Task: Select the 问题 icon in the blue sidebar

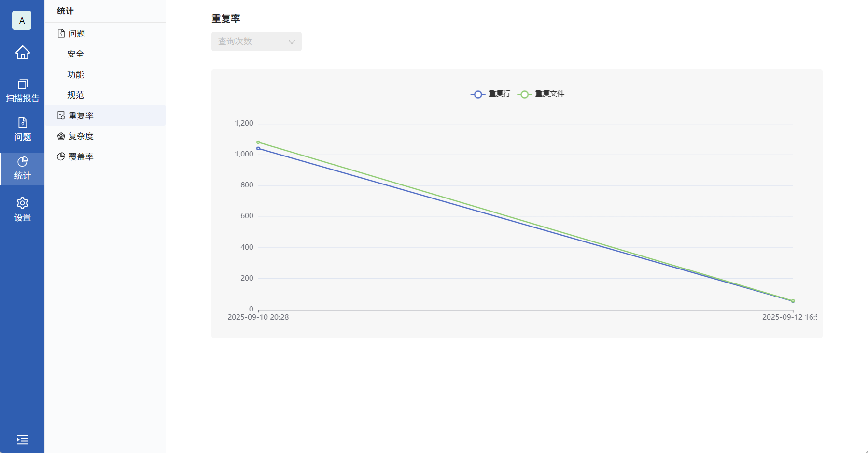Action: coord(22,129)
